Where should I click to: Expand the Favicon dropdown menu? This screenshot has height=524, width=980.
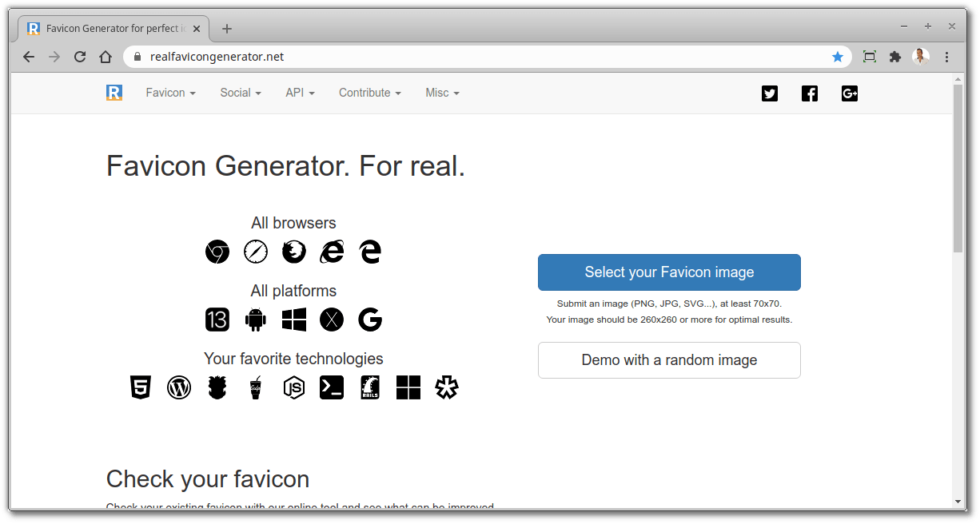coord(170,93)
